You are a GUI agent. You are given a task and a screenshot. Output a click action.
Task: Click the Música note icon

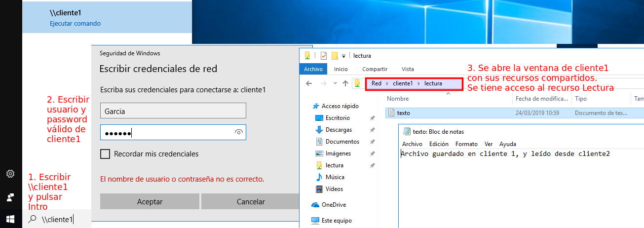pos(319,177)
